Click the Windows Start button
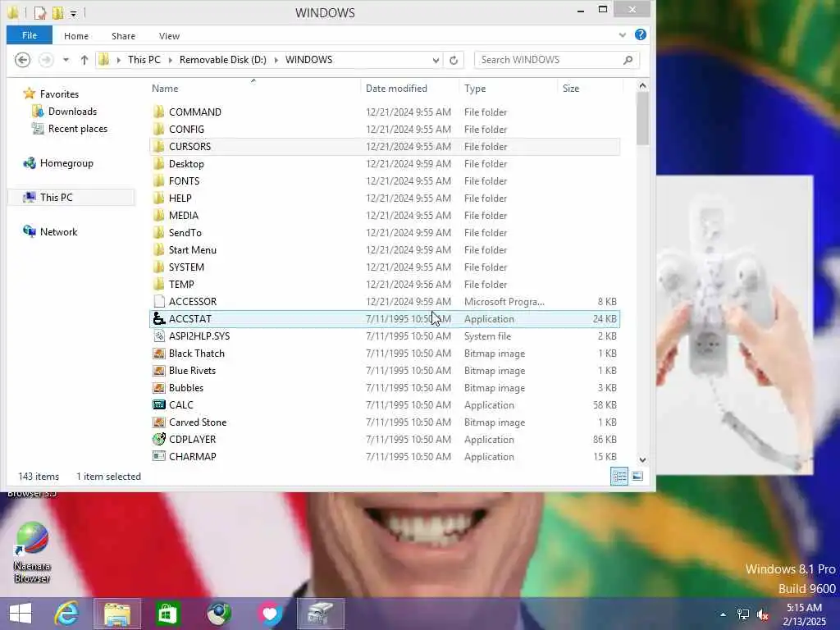The width and height of the screenshot is (840, 630). pyautogui.click(x=21, y=614)
